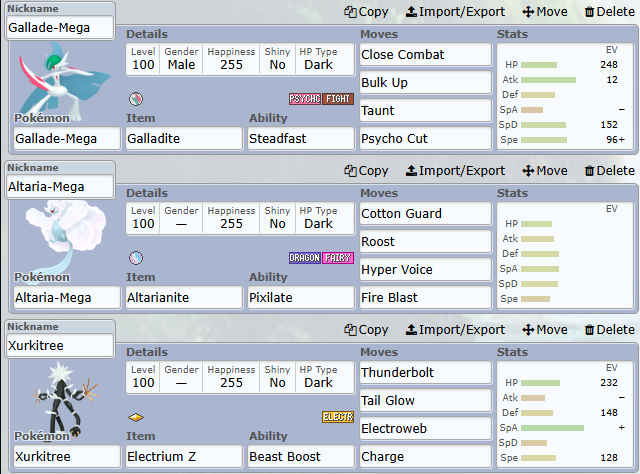Edit the Altaria-Mega nickname field
Image resolution: width=640 pixels, height=474 pixels.
[x=60, y=187]
